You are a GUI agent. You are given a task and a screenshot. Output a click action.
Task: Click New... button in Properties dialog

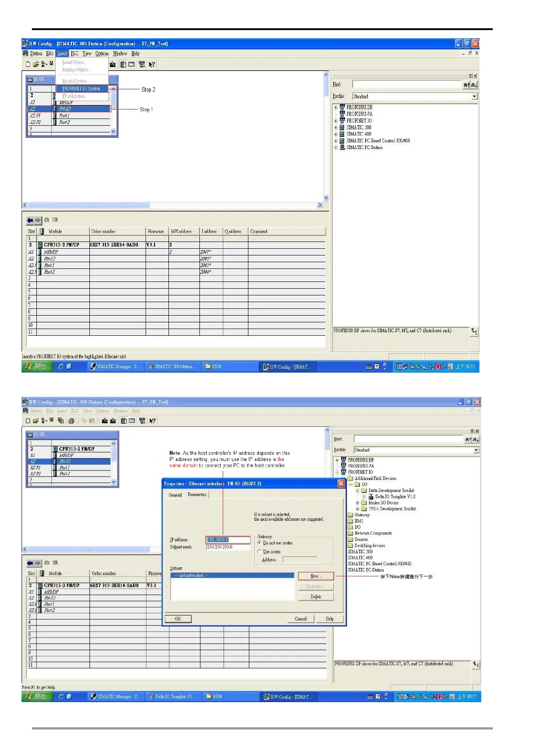click(x=316, y=576)
